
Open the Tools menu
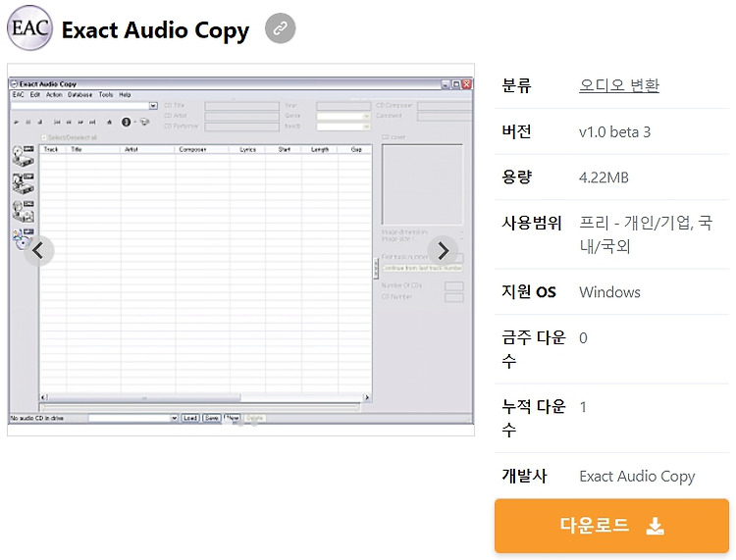tap(106, 94)
